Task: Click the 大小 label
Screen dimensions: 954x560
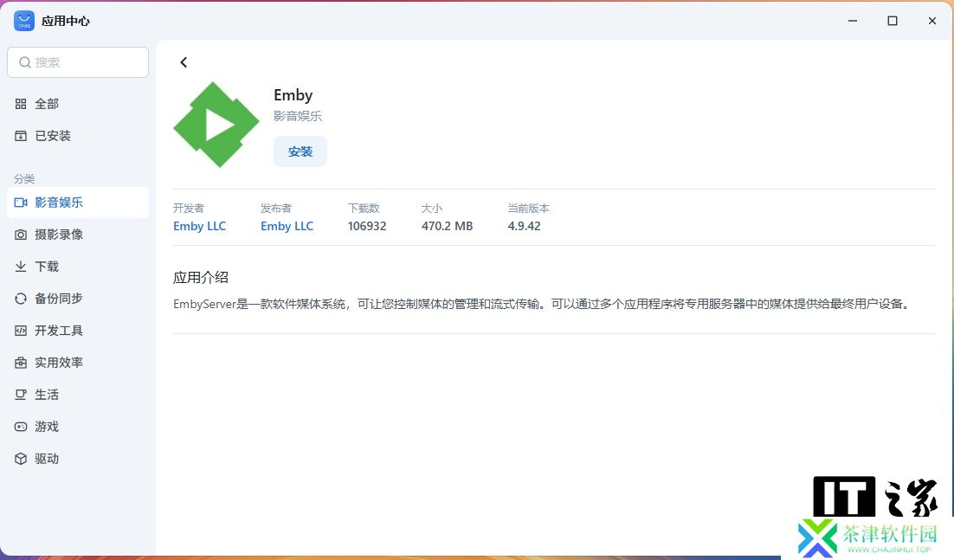Action: point(432,209)
